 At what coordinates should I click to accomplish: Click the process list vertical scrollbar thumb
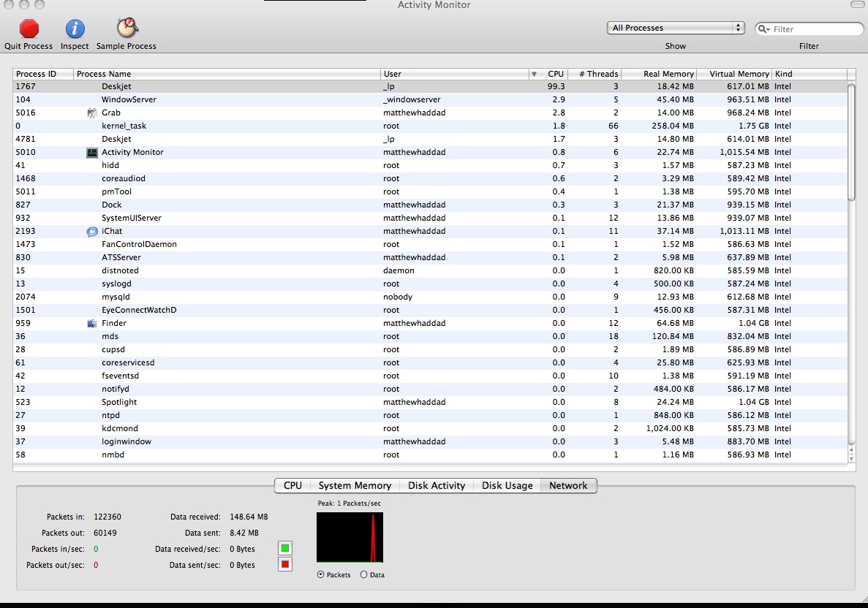[x=852, y=142]
